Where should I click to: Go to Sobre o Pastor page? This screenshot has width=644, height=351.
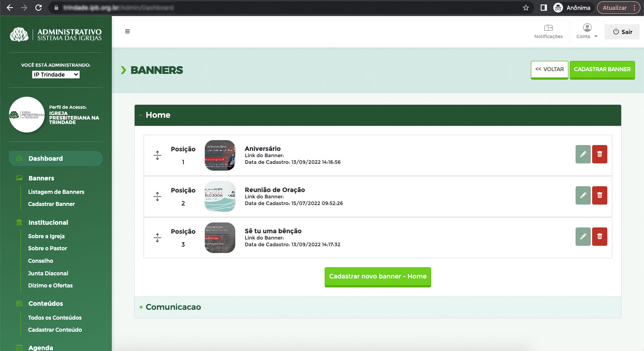47,248
